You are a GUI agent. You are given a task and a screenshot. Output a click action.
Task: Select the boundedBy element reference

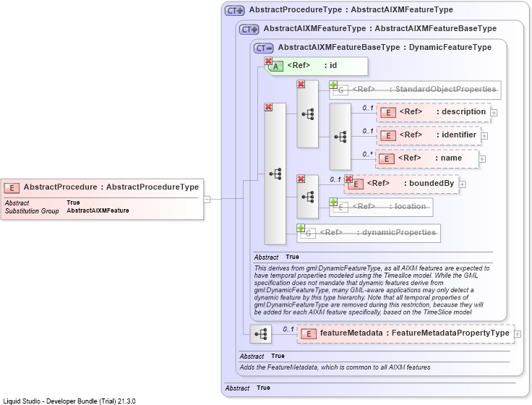tap(401, 184)
